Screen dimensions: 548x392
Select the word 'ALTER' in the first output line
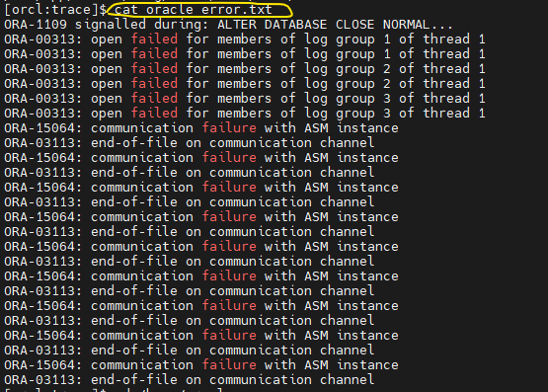(237, 25)
